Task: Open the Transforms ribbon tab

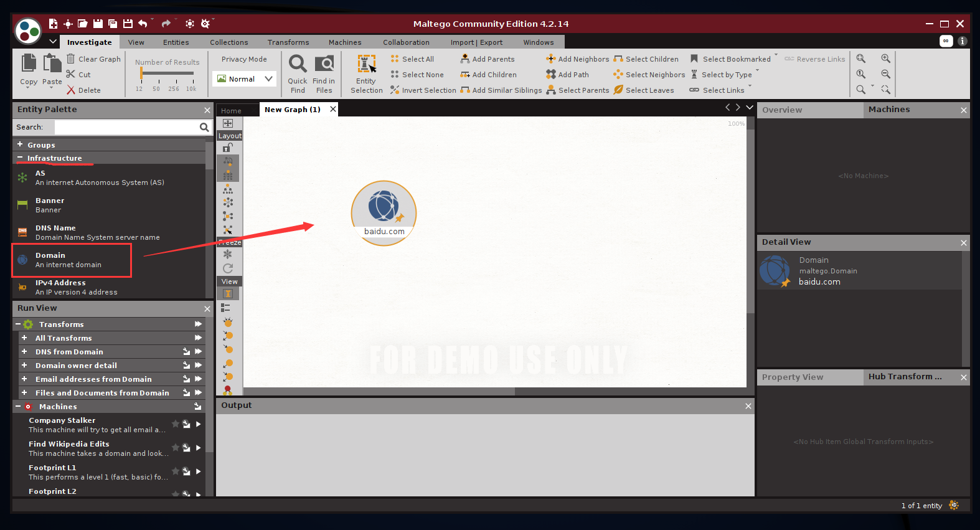Action: (288, 42)
